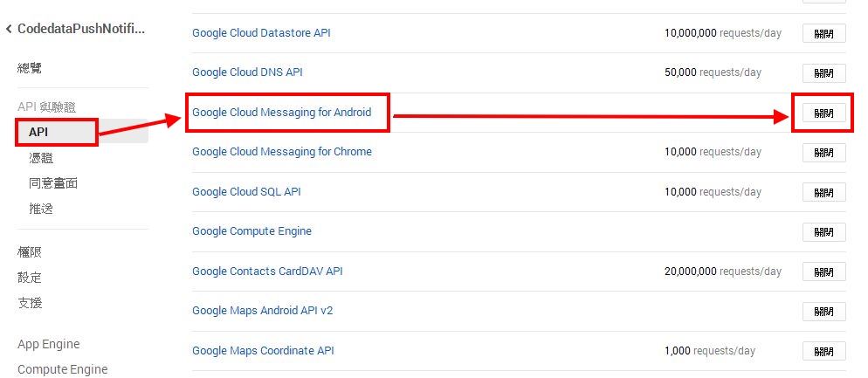Open Google Cloud Messaging for Chrome link
Viewport: 868px width, 378px height.
[x=282, y=152]
